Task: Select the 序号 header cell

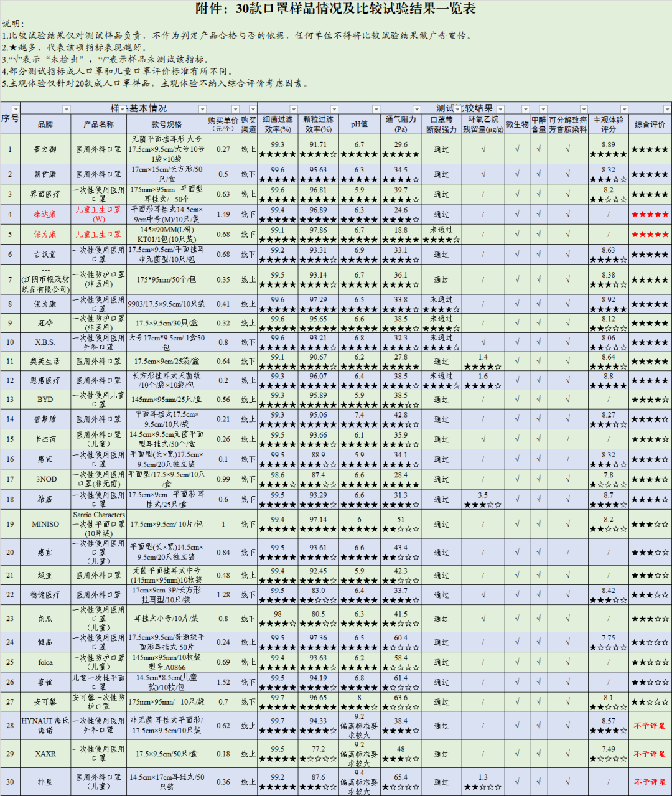Action: coord(10,119)
